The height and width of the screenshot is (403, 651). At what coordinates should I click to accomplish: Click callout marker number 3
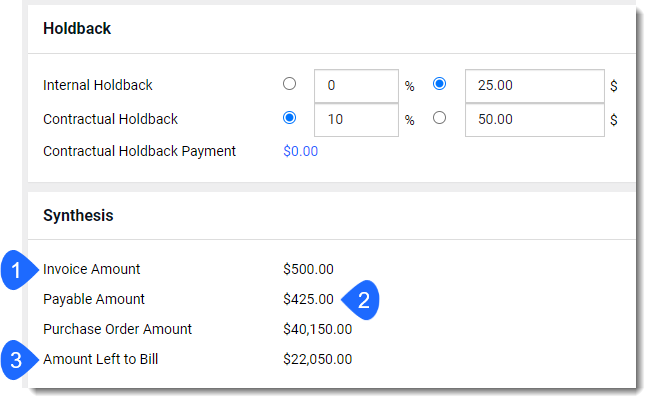coord(17,360)
